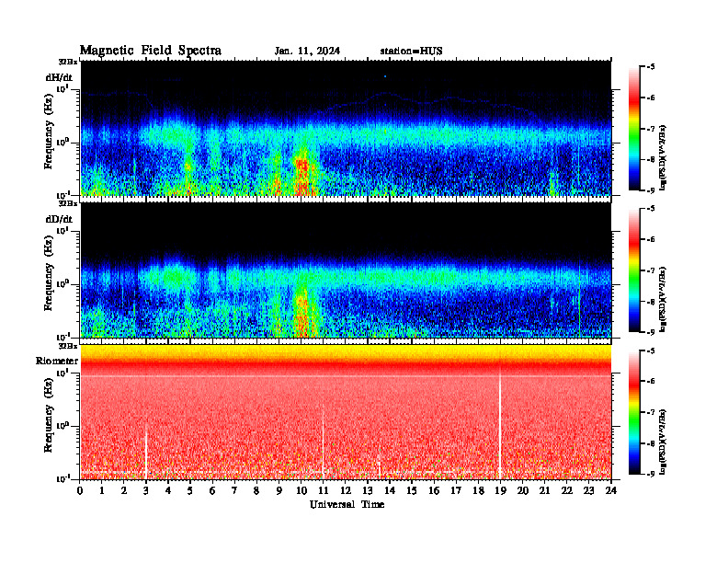
Task: Click the "dH/dt" panel label
Action: click(x=59, y=78)
